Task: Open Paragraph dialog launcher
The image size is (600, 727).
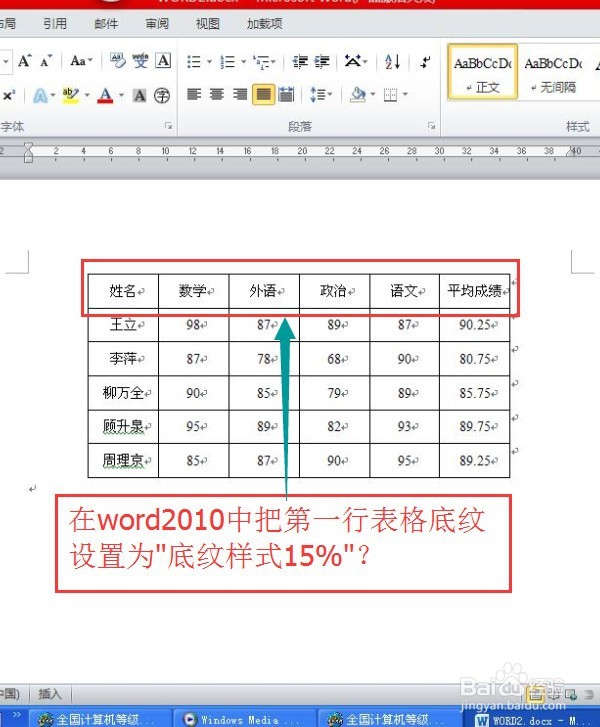Action: coord(432,126)
